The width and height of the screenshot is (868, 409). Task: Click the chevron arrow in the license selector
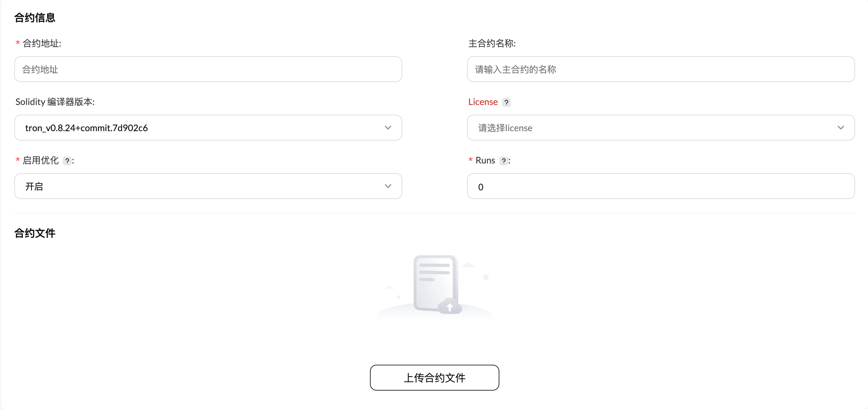pyautogui.click(x=841, y=128)
